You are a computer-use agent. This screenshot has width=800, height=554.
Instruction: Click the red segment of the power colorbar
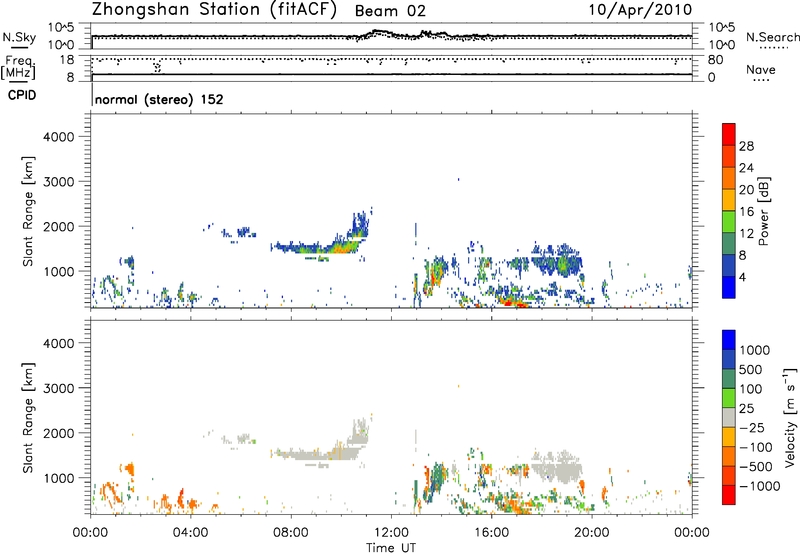[x=729, y=134]
